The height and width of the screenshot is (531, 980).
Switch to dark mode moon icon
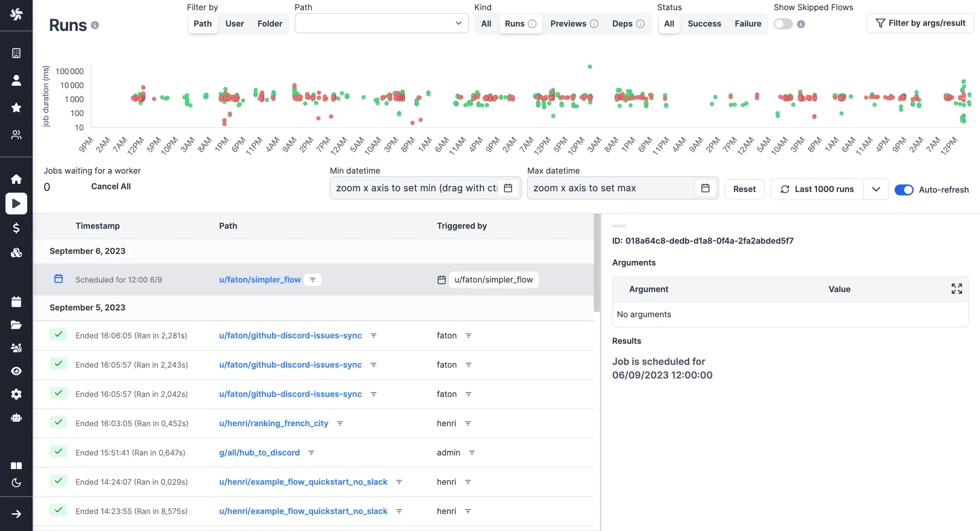(x=16, y=483)
